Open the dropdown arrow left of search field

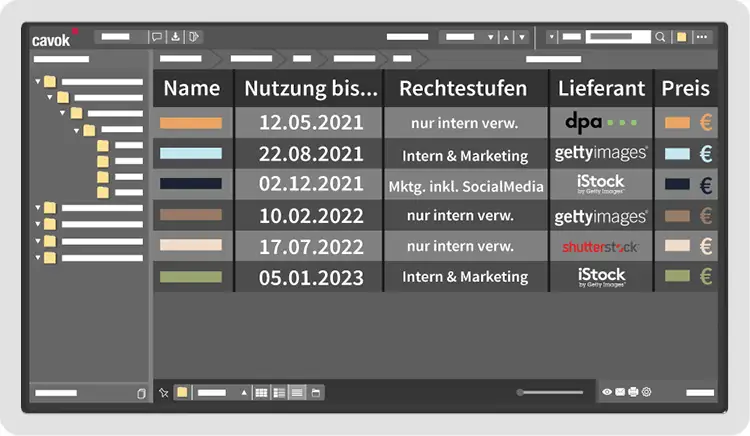coord(553,37)
